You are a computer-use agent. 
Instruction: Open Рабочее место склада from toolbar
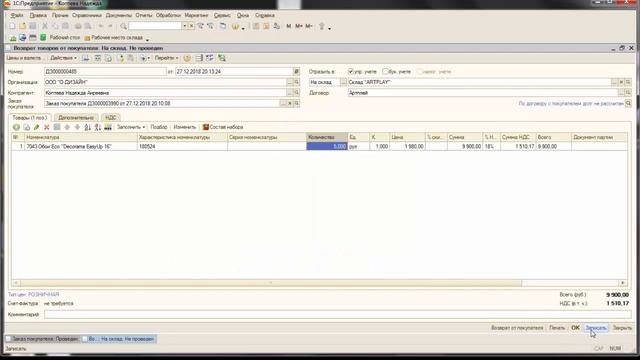[x=113, y=38]
